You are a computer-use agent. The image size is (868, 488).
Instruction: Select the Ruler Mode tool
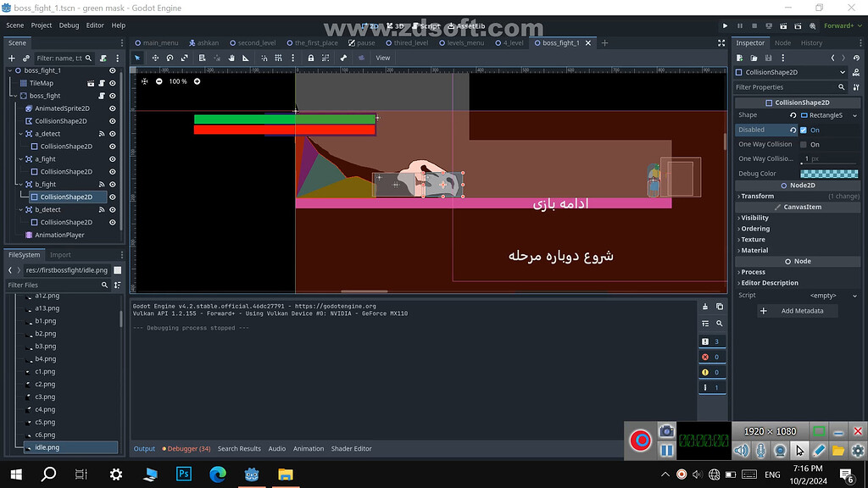pos(246,58)
